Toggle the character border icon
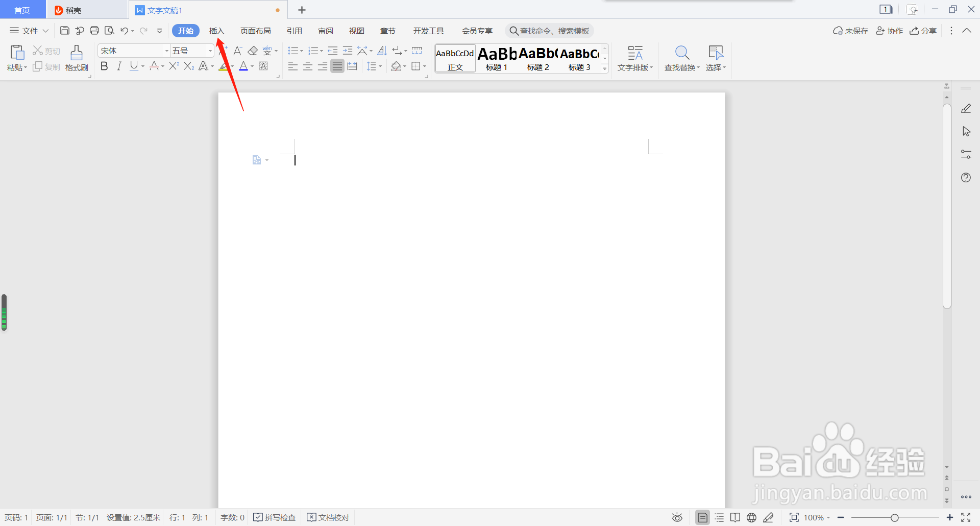Image resolution: width=980 pixels, height=526 pixels. [263, 66]
